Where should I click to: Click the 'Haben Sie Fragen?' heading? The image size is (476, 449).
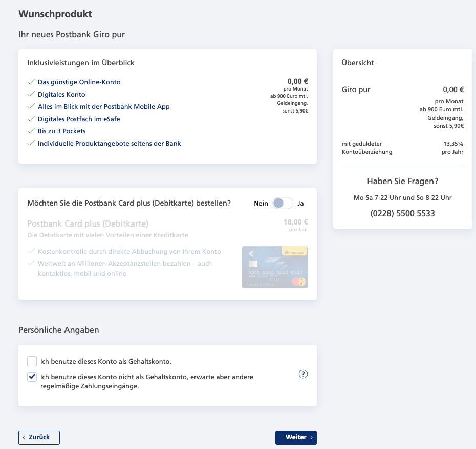pos(402,181)
